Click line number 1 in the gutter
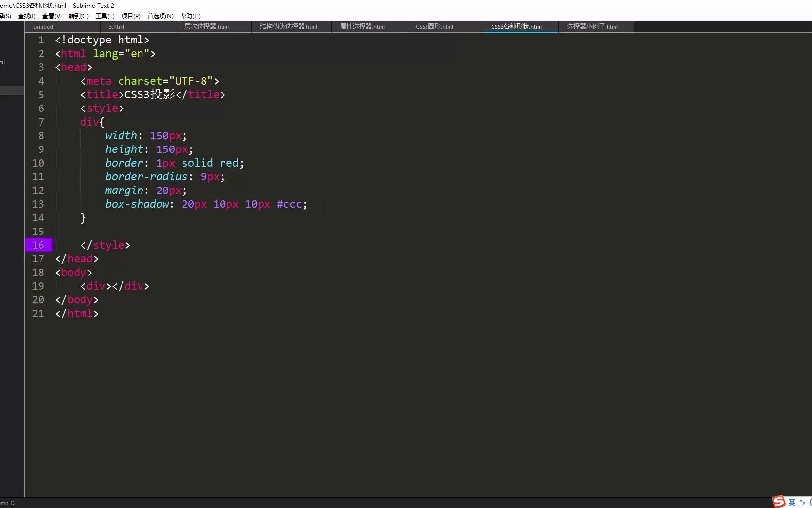Image resolution: width=812 pixels, height=508 pixels. [x=41, y=40]
